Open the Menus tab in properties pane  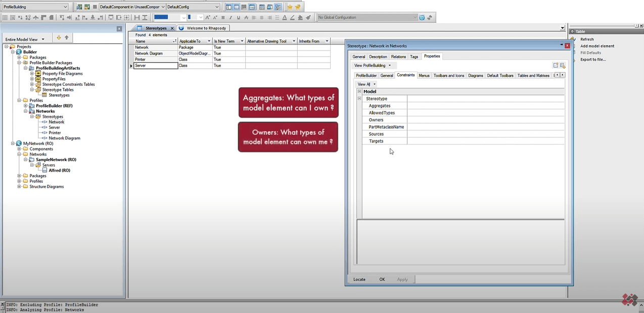pos(424,75)
